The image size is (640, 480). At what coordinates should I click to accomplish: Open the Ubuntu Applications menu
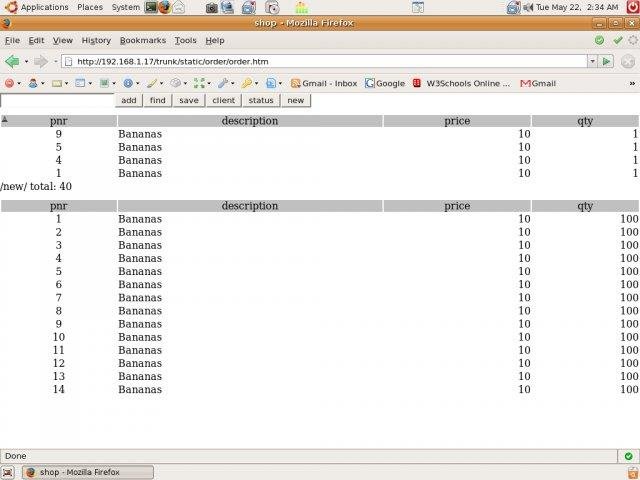(37, 7)
